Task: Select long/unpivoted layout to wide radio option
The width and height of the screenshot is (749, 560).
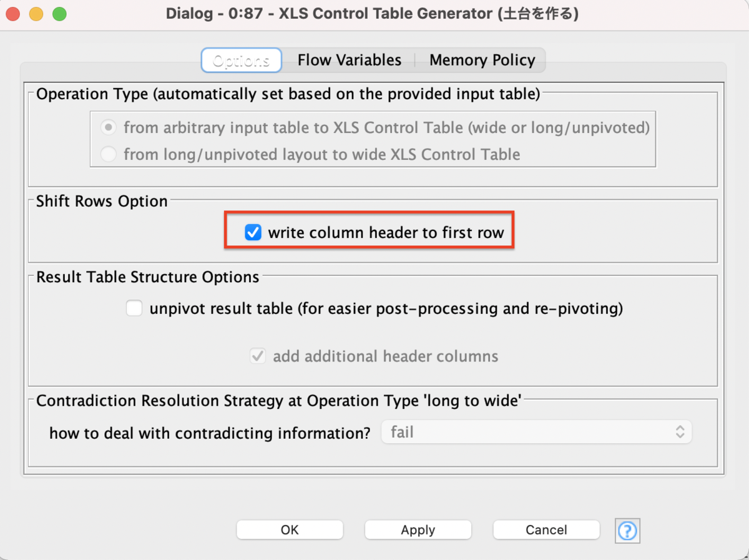Action: pos(109,154)
